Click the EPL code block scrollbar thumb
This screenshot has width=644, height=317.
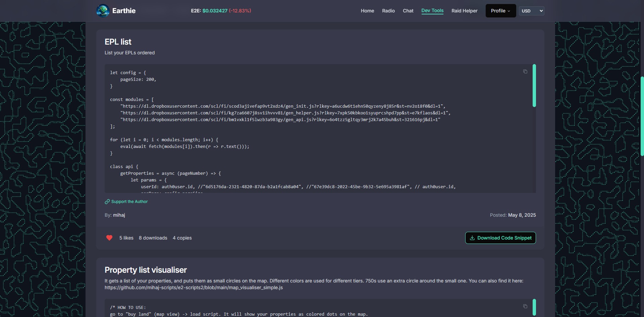click(534, 86)
